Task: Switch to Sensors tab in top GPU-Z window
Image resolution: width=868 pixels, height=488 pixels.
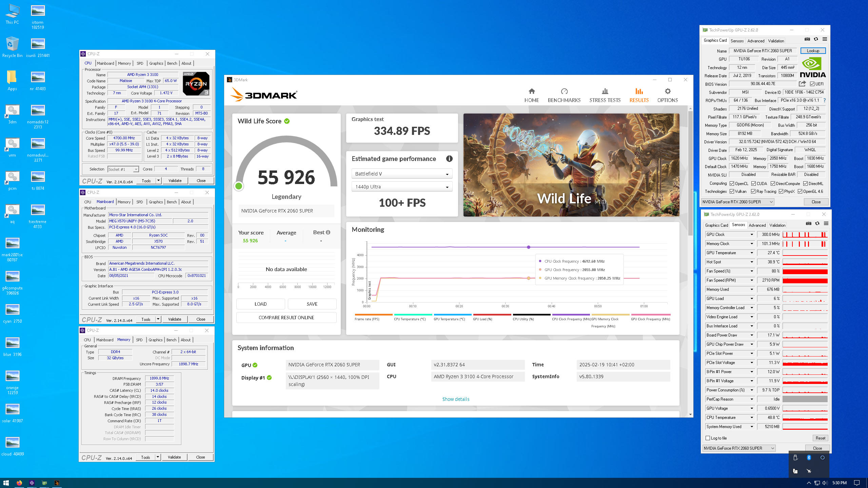Action: click(737, 41)
